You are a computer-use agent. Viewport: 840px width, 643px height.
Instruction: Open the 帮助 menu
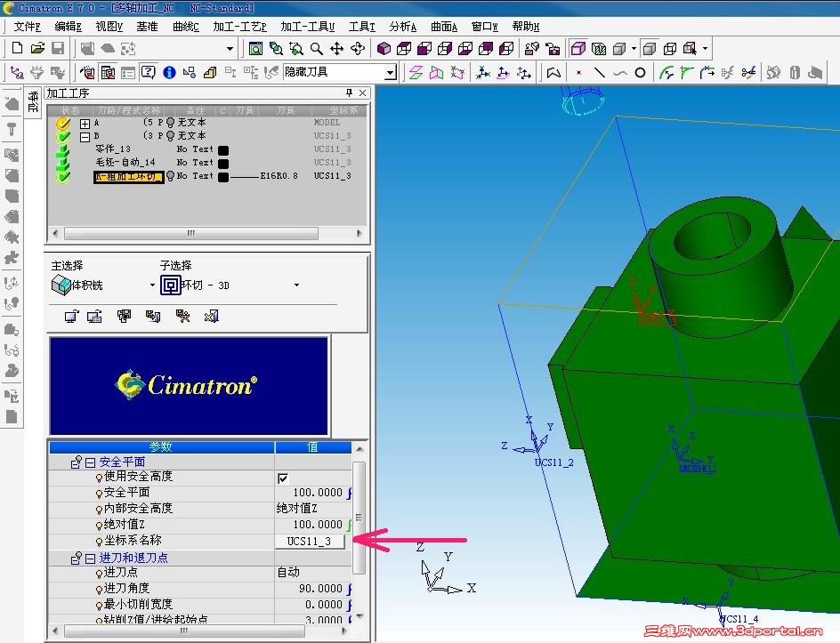click(526, 26)
